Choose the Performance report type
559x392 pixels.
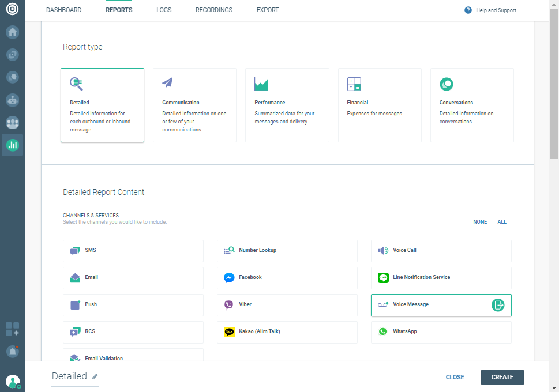point(287,105)
